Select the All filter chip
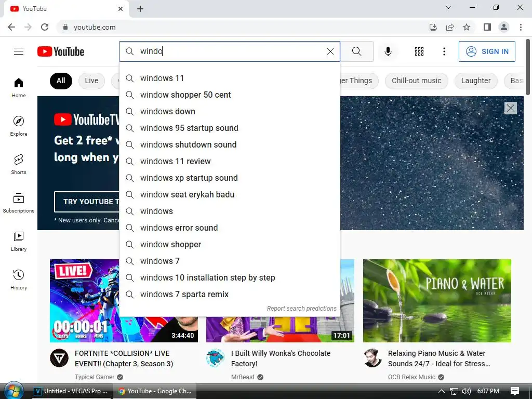The image size is (532, 399). 61,81
